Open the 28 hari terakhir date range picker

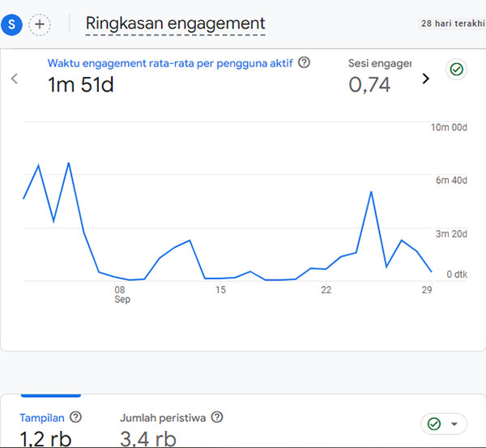pos(452,23)
